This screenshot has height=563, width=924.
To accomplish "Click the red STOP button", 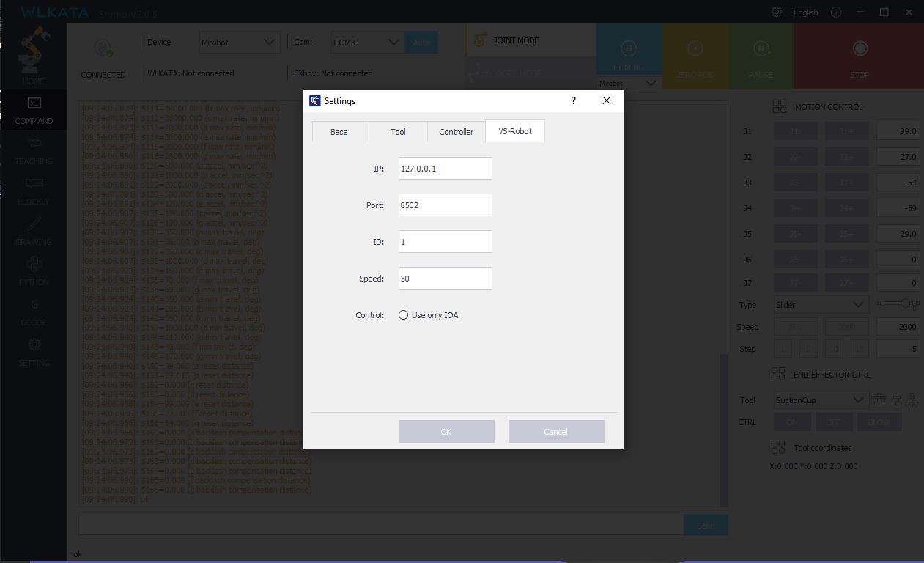I will click(859, 56).
